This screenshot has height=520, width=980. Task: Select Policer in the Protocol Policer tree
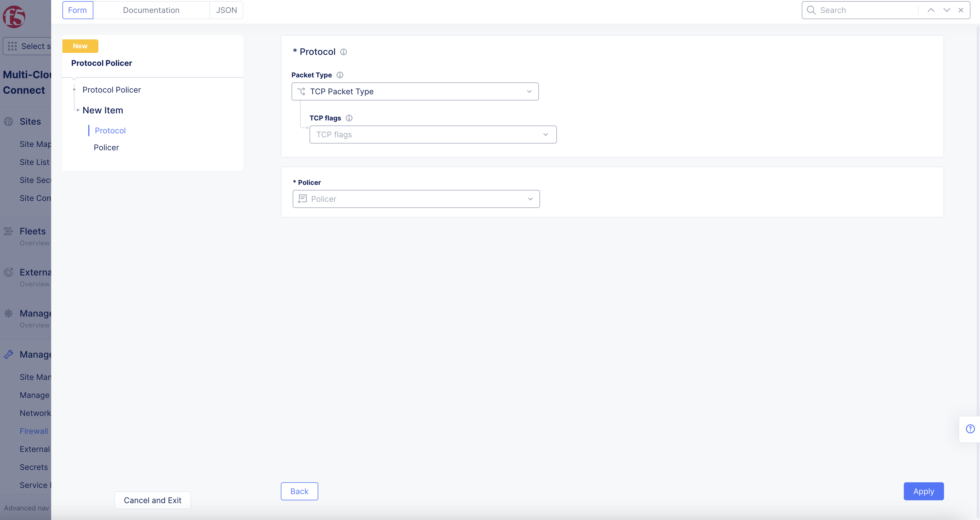[x=106, y=147]
